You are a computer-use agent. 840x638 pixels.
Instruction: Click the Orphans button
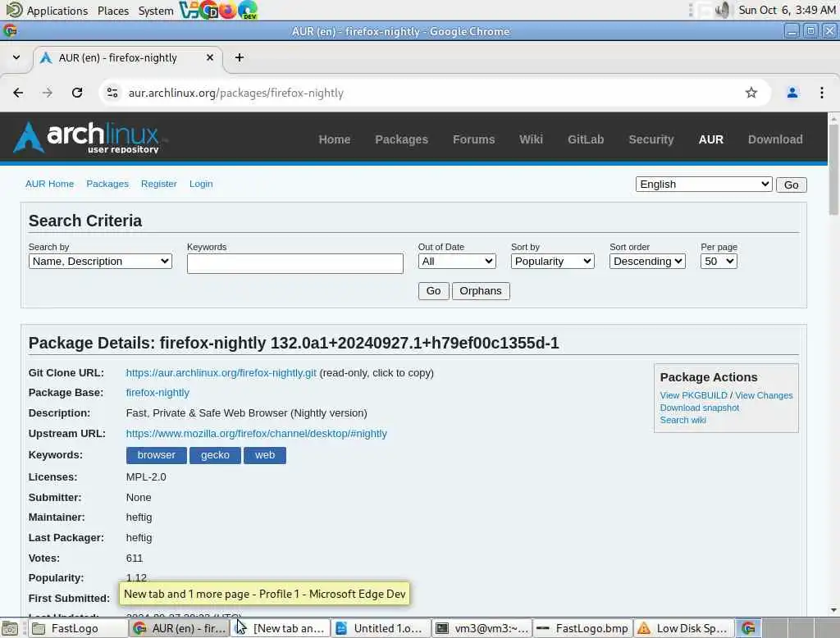(481, 291)
